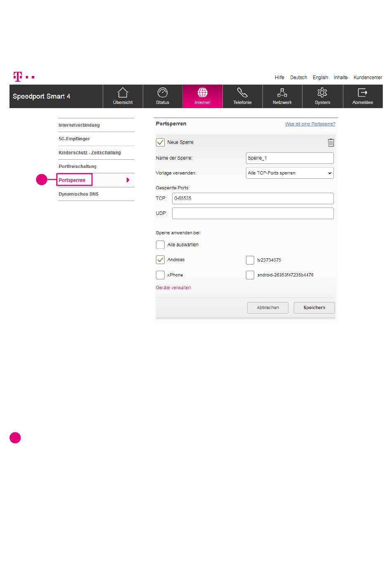This screenshot has height=588, width=392.
Task: Click the Name der Sperre input field
Action: tap(290, 158)
